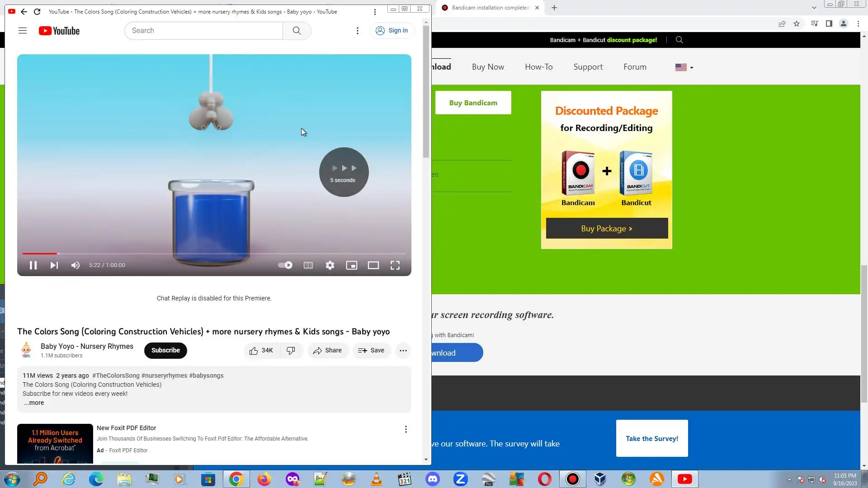Open video settings gear
Image resolution: width=868 pixels, height=488 pixels.
(x=330, y=265)
